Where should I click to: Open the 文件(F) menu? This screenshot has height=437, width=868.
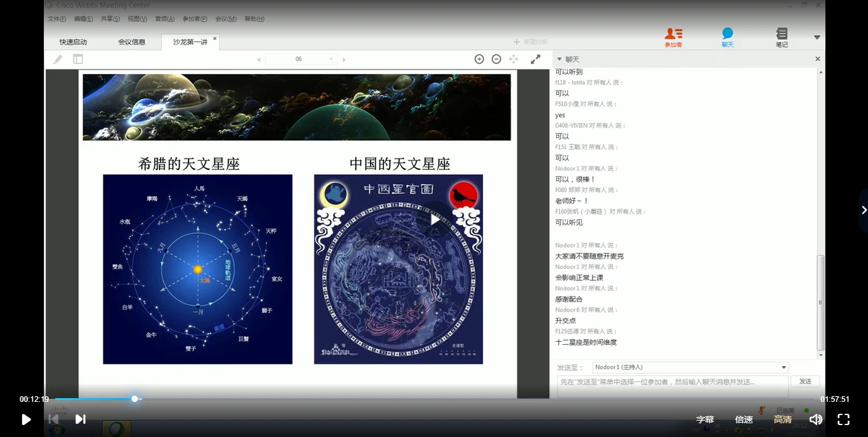[x=57, y=19]
